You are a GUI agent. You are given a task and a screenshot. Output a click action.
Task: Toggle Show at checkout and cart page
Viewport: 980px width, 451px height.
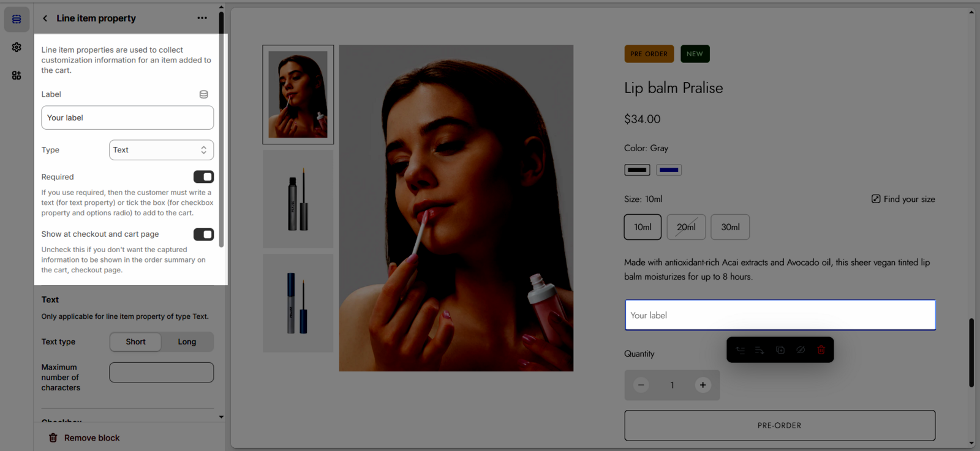point(203,234)
